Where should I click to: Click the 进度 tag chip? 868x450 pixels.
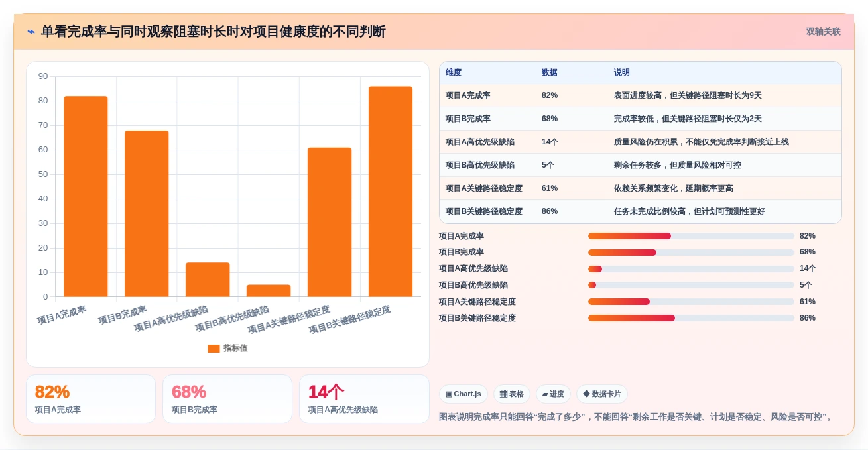click(553, 394)
